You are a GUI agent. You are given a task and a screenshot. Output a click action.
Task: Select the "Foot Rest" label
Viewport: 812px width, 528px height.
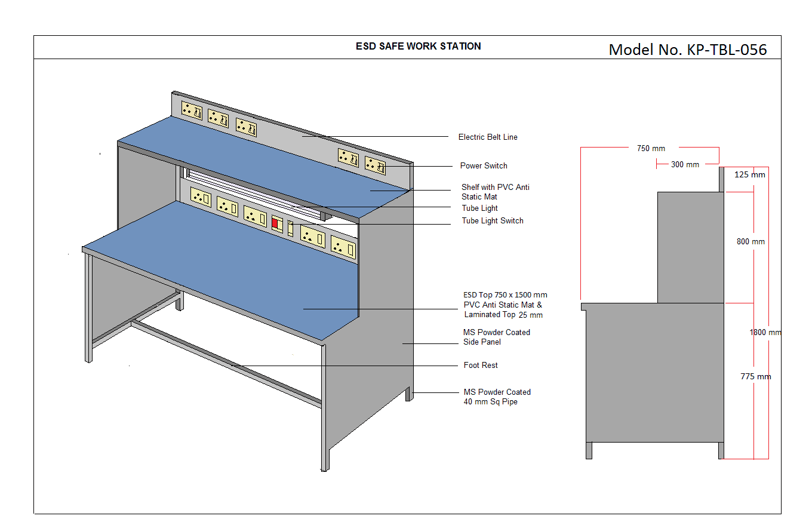pyautogui.click(x=480, y=366)
